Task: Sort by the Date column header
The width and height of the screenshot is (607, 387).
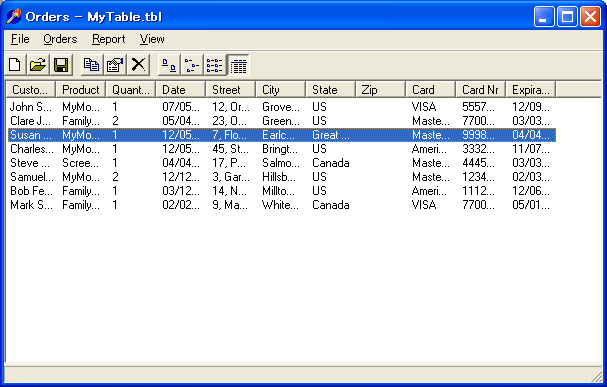Action: pos(180,90)
